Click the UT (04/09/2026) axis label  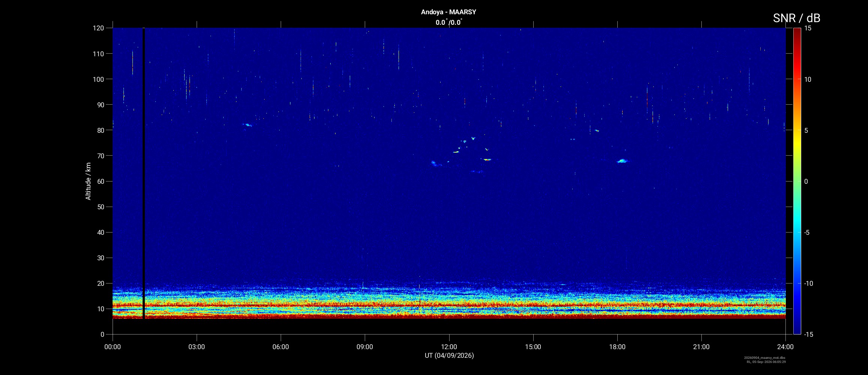[x=449, y=355]
